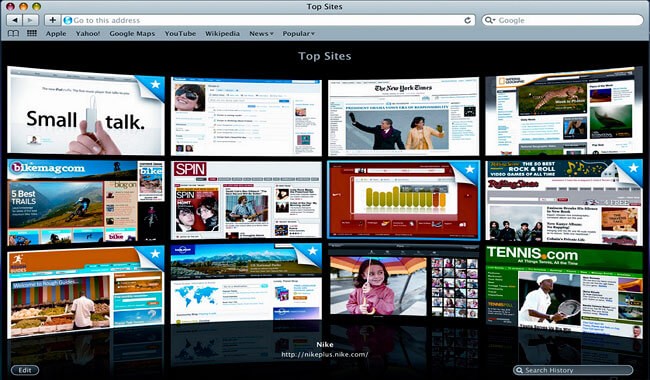This screenshot has width=650, height=380.
Task: Click the forward navigation arrow
Action: 30,20
